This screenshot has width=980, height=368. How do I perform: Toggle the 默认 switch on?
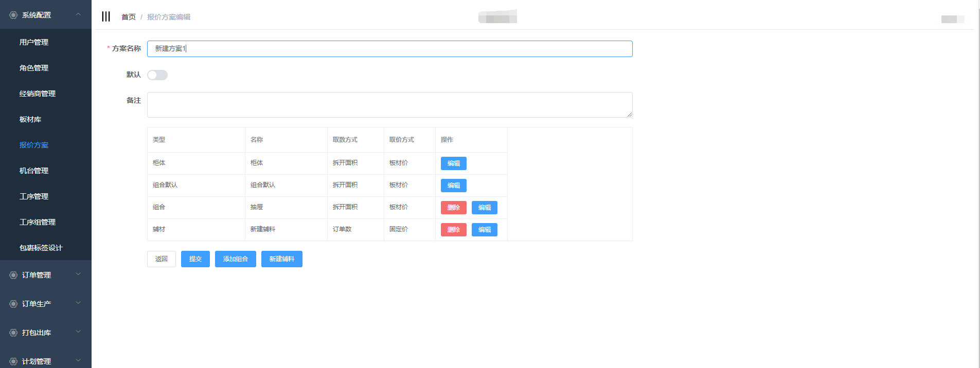click(x=157, y=75)
